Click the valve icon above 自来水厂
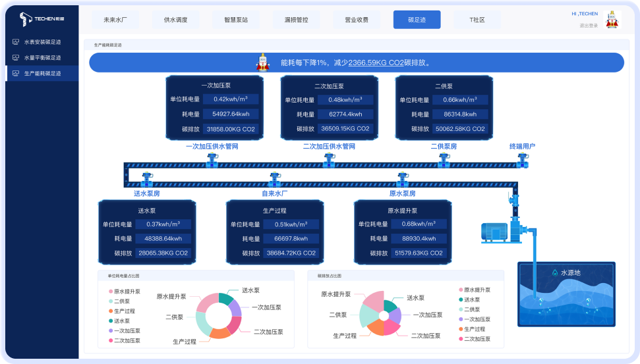This screenshot has width=640, height=364. (x=275, y=178)
